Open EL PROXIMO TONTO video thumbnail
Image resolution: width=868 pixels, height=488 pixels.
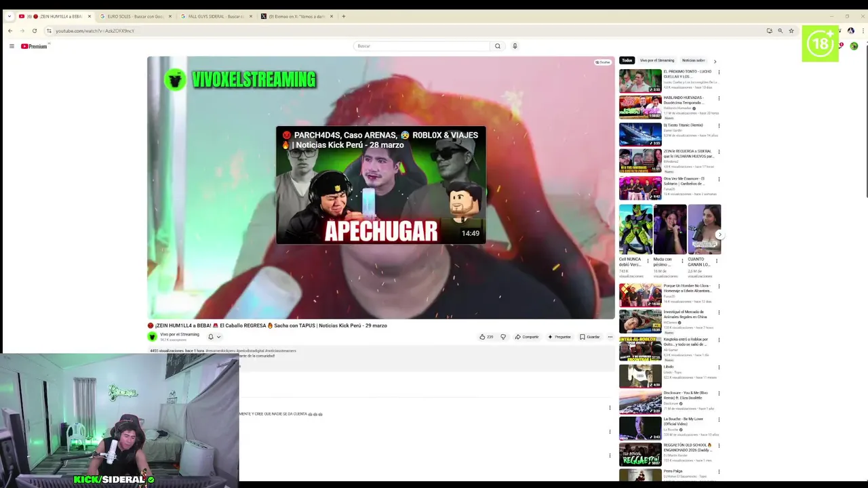[x=640, y=81]
